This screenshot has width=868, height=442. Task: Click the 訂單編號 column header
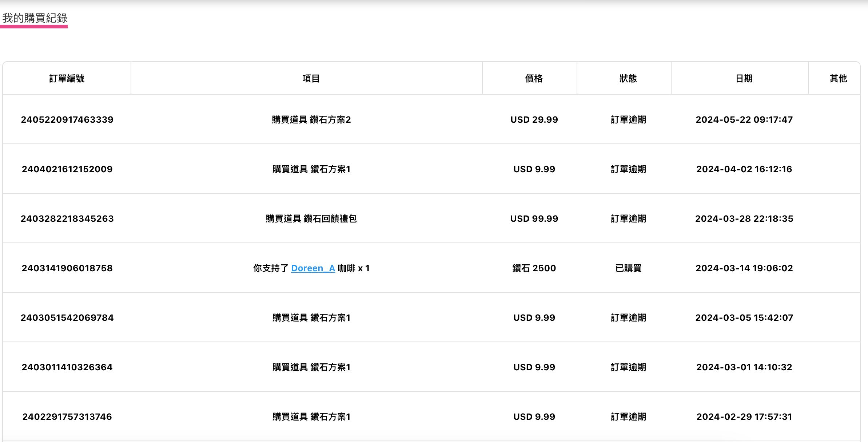coord(67,78)
